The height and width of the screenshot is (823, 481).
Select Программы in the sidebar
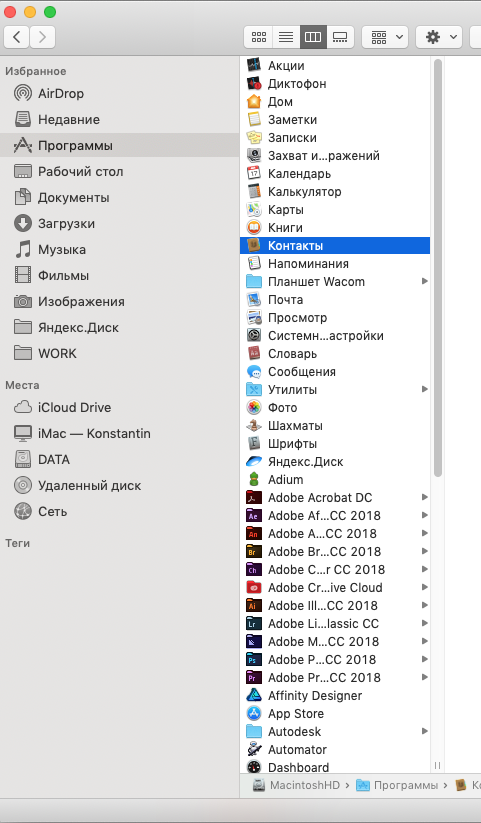[x=120, y=145]
